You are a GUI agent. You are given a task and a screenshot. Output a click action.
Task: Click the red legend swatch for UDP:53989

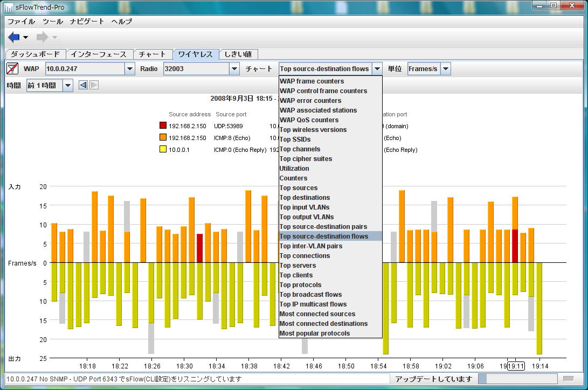(163, 126)
